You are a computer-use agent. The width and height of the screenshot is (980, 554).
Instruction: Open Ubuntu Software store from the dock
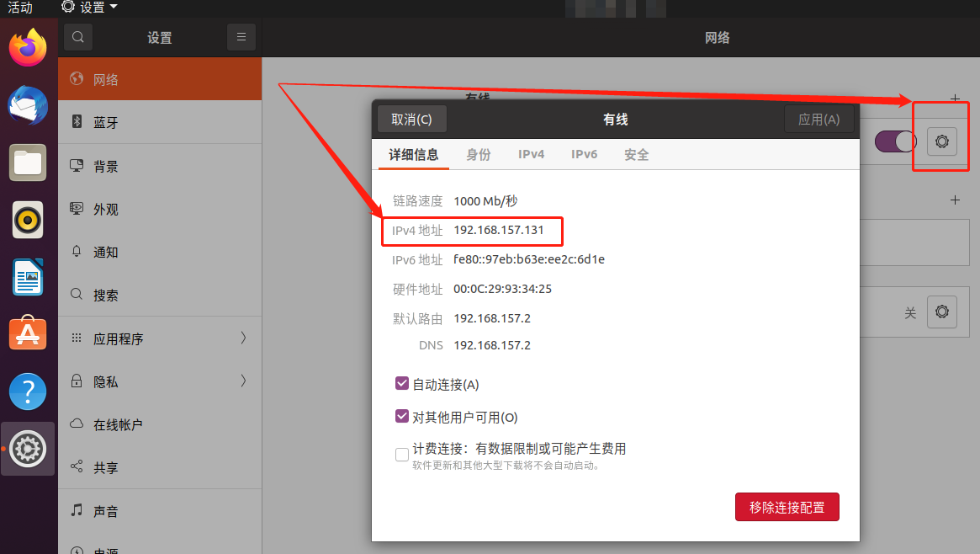pyautogui.click(x=28, y=333)
